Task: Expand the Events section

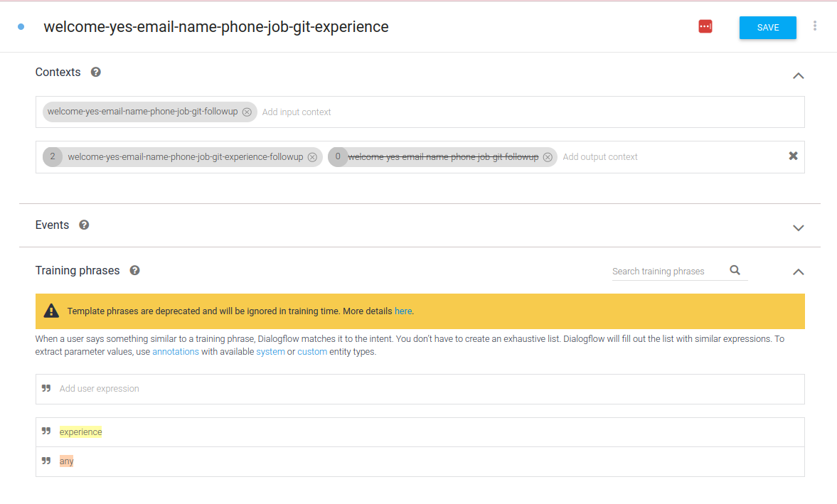Action: (798, 227)
